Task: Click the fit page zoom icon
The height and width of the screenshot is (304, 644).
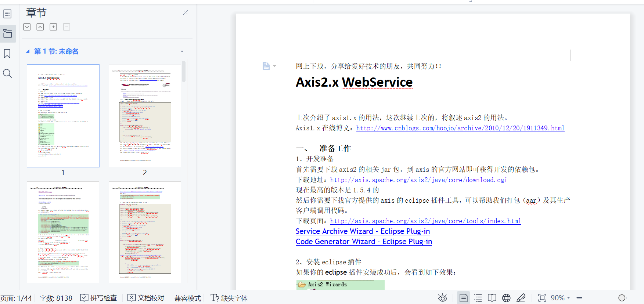Action: point(542,298)
